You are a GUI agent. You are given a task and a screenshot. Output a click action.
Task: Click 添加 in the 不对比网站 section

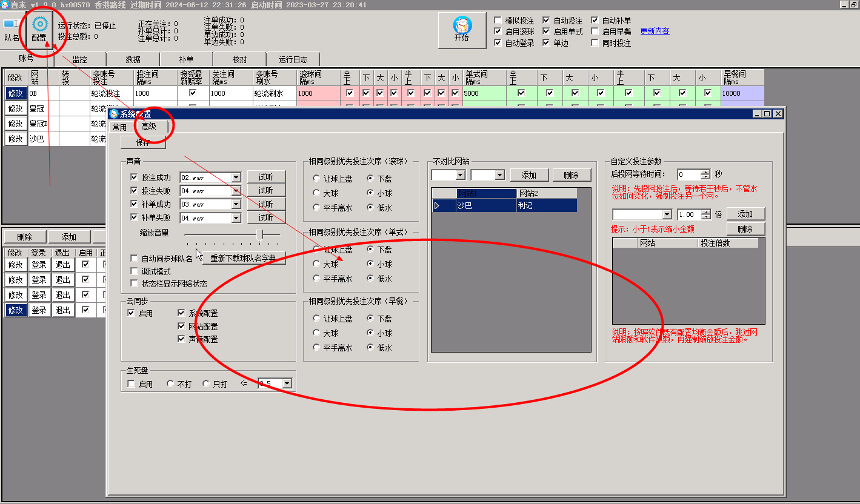(x=529, y=175)
